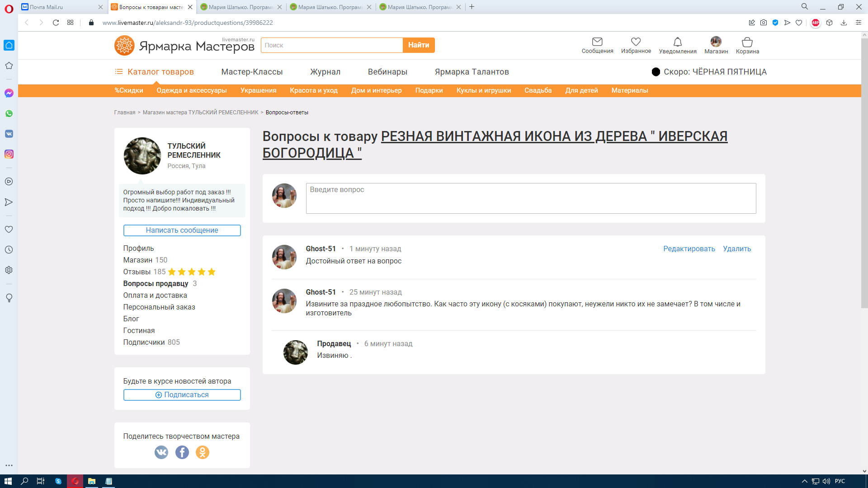Open the tab search magnifier
The image size is (868, 488).
point(805,7)
